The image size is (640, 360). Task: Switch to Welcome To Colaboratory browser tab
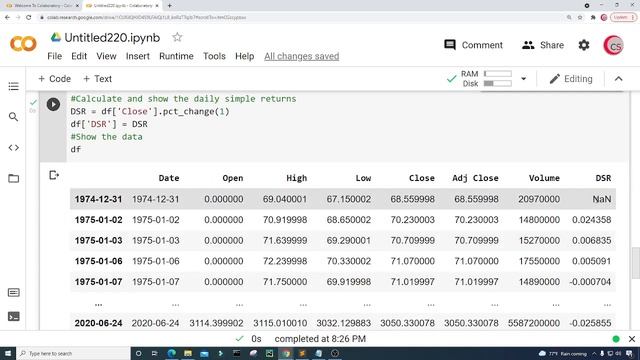[x=41, y=6]
